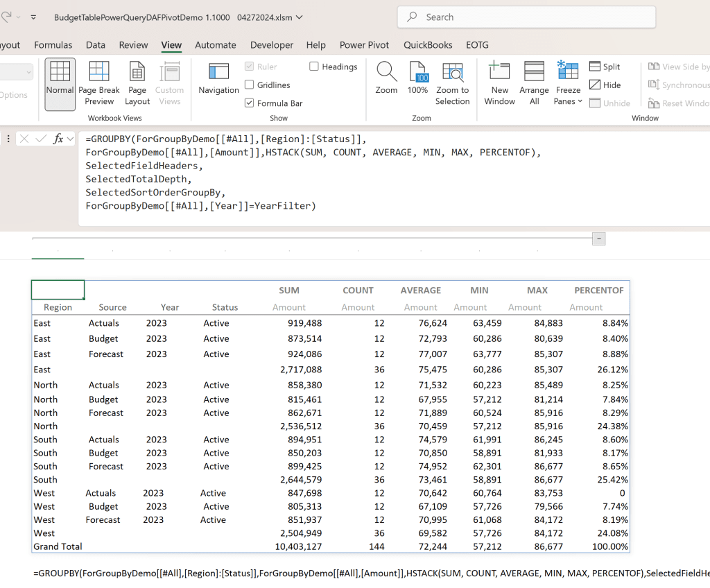Enable the Headings checkbox

[314, 67]
